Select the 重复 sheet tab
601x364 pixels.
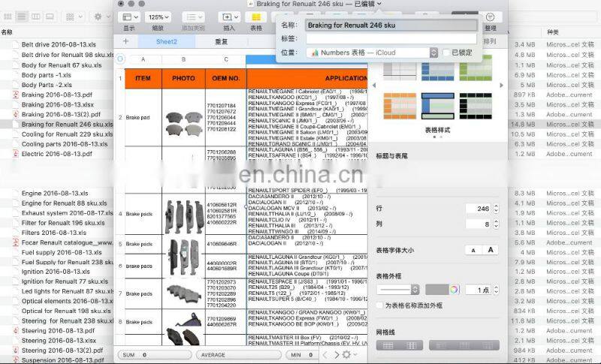pyautogui.click(x=221, y=41)
